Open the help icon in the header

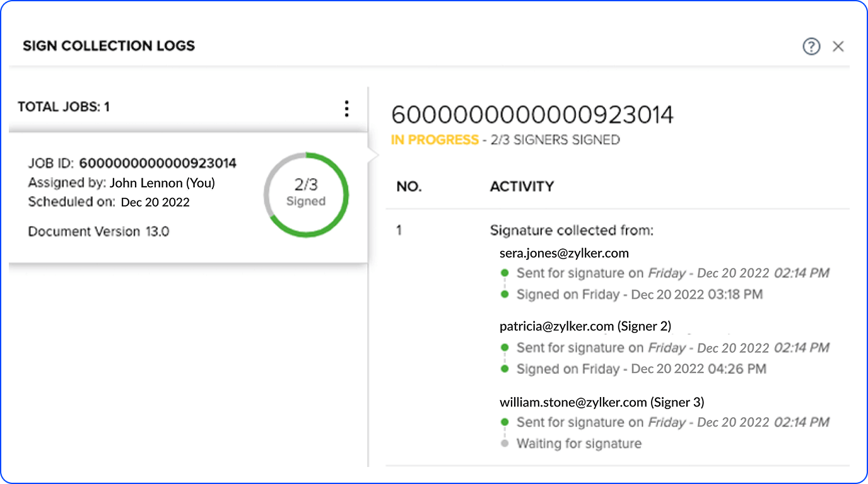click(x=811, y=46)
